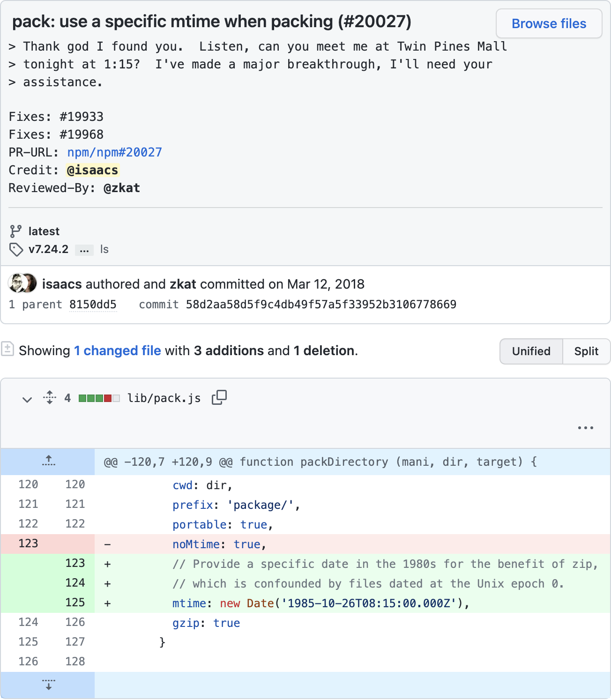
Task: Click the file diff icon beside Showing
Action: pyautogui.click(x=7, y=349)
